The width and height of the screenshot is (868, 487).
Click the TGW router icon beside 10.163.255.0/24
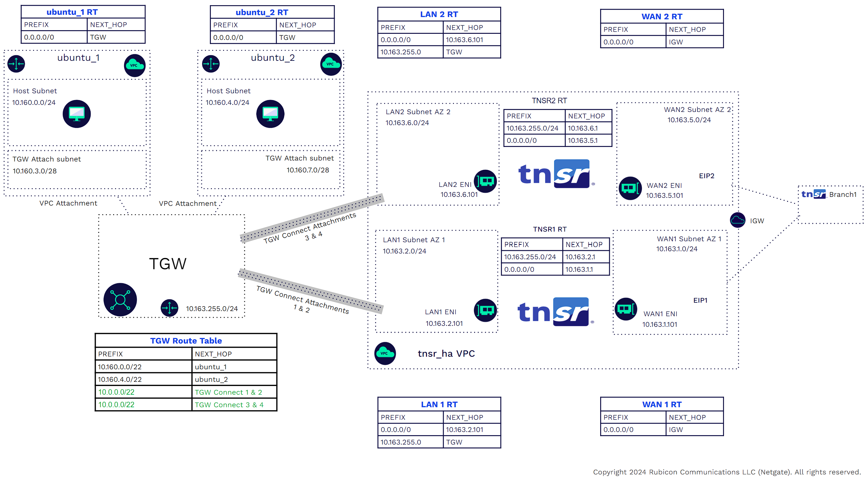click(169, 308)
